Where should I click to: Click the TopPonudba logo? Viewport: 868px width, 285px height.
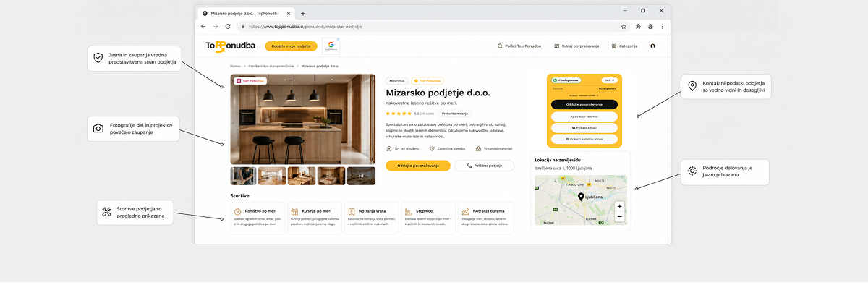[230, 46]
